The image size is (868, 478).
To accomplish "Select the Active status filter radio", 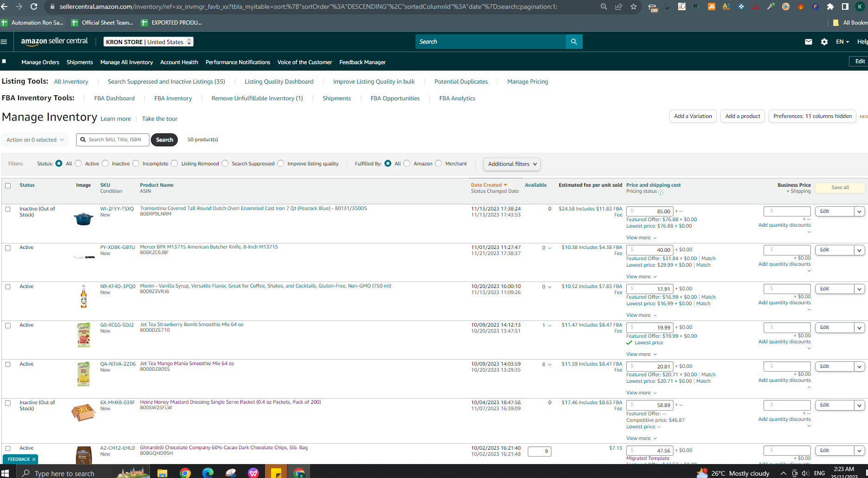I will pos(78,164).
